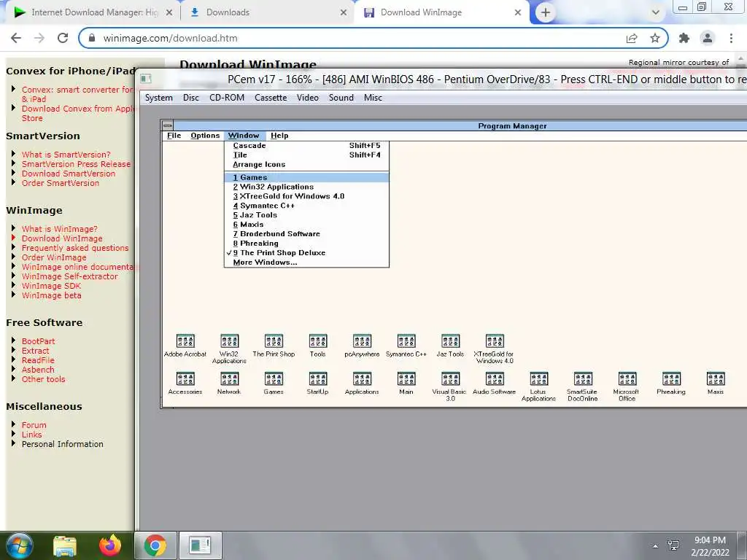Open PCem CD-ROM menu
Image resolution: width=747 pixels, height=560 pixels.
pos(227,98)
